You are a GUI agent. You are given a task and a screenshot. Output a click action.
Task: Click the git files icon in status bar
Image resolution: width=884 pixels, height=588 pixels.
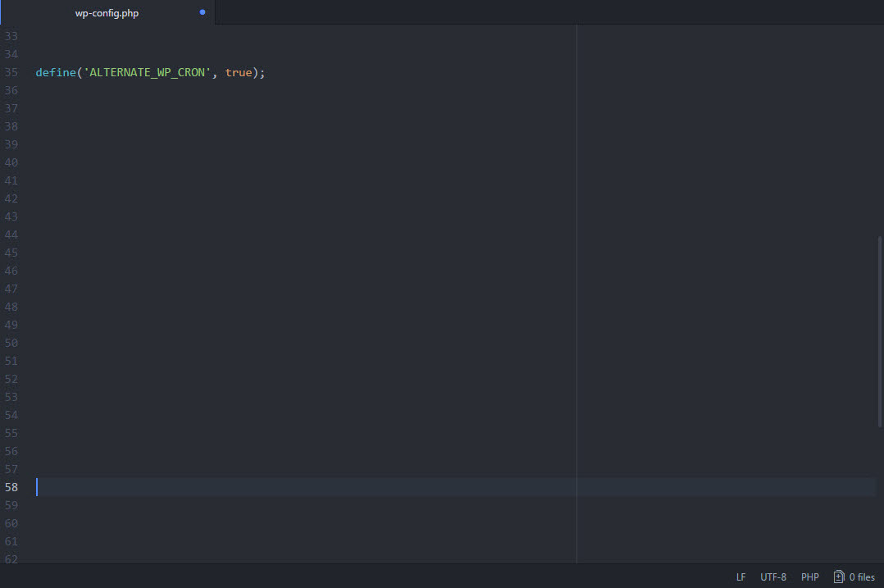coord(839,577)
